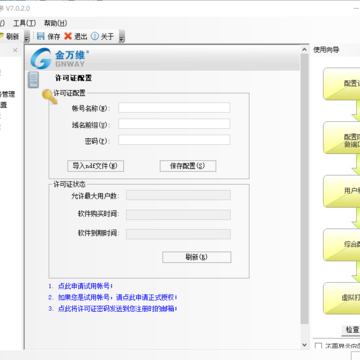Click the 检查 button in the wizard panel

pos(351,330)
